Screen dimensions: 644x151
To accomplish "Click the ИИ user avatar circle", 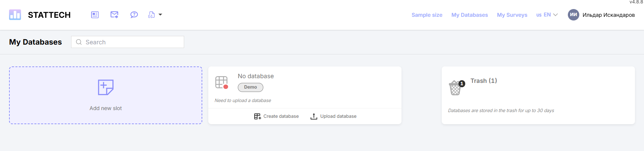I will (x=573, y=15).
